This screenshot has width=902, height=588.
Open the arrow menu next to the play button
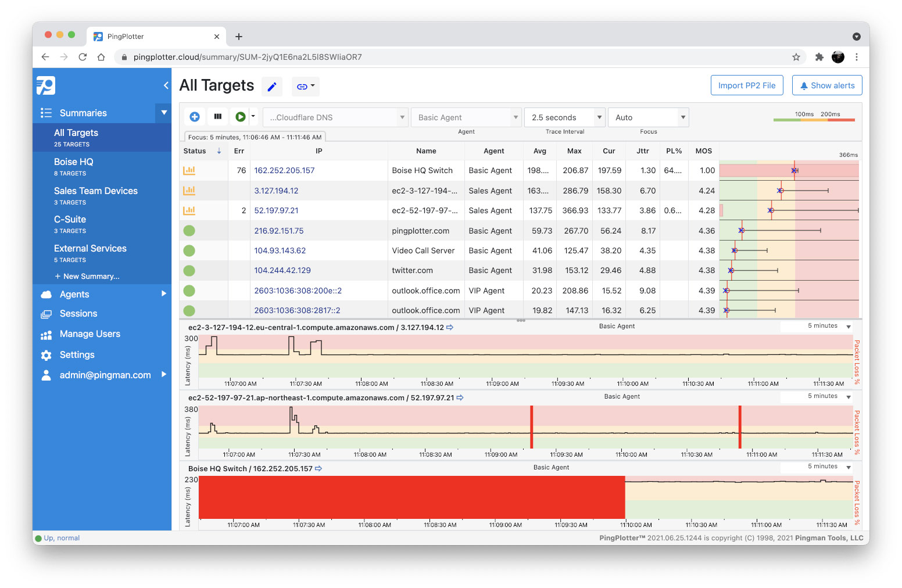point(253,116)
